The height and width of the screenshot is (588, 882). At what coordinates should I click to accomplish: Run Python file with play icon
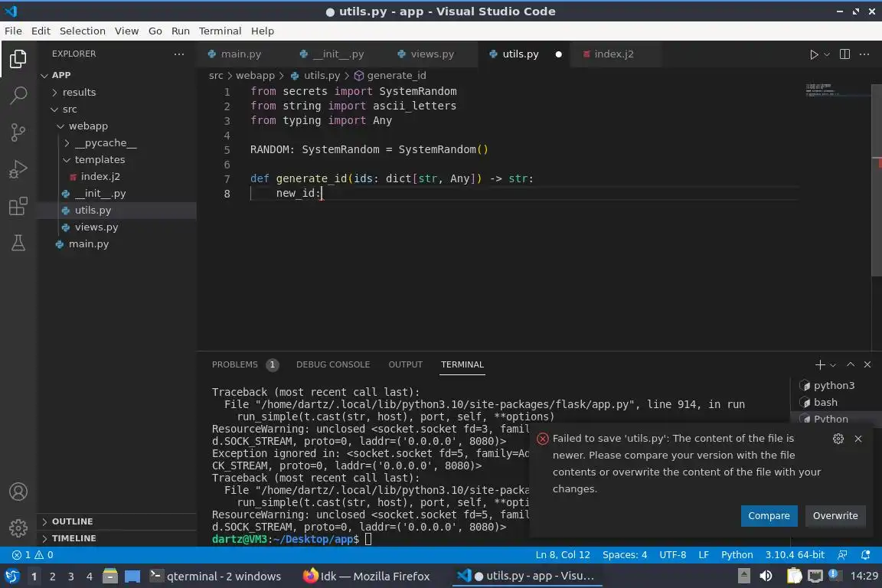813,54
